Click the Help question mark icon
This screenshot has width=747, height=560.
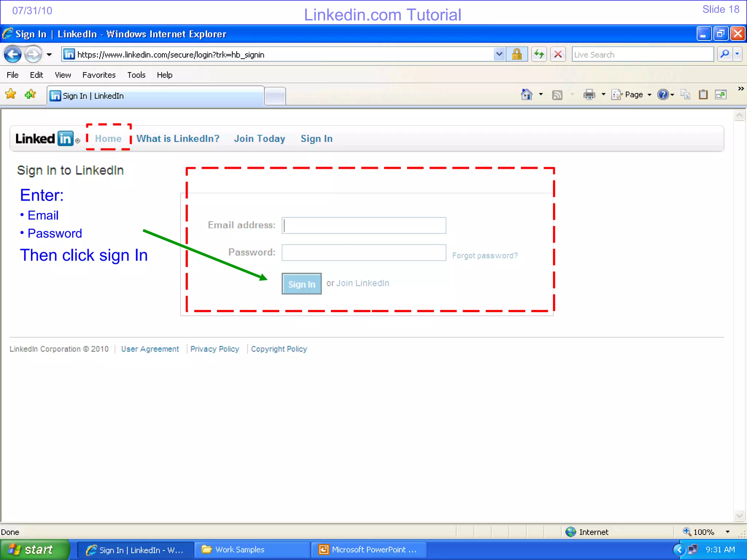(663, 94)
